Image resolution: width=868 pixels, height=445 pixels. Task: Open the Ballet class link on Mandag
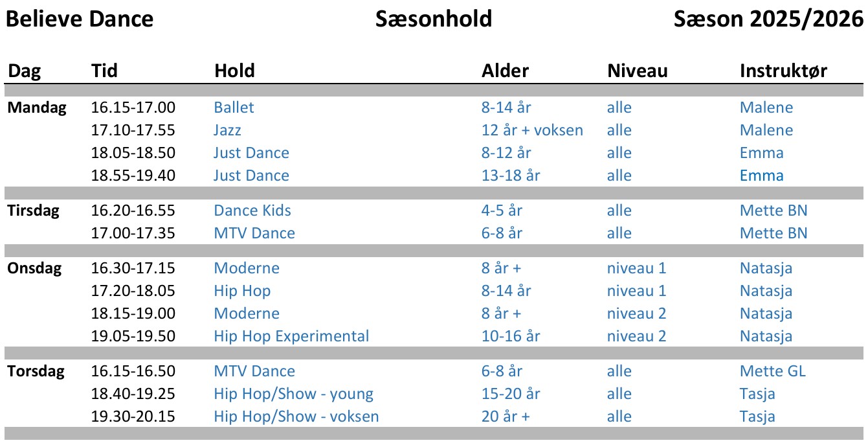tap(234, 107)
